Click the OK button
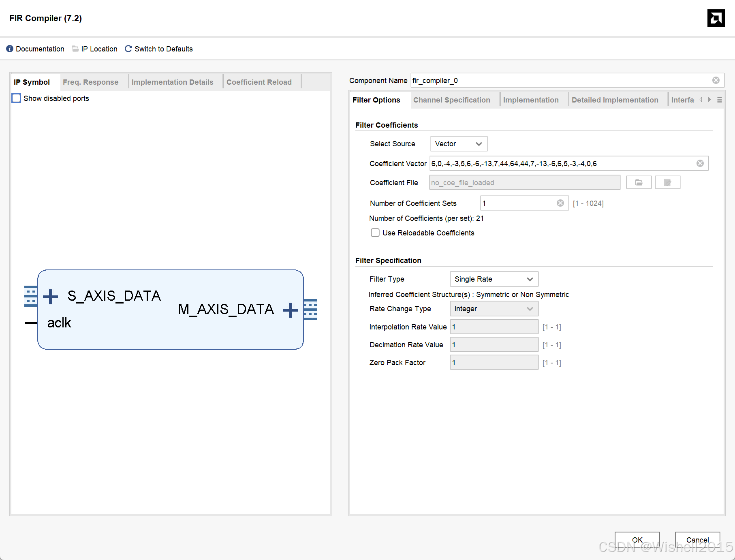 [637, 540]
